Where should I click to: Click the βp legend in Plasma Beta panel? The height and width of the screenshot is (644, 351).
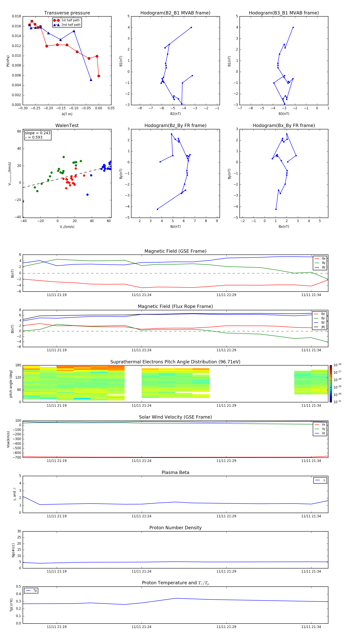(x=320, y=480)
